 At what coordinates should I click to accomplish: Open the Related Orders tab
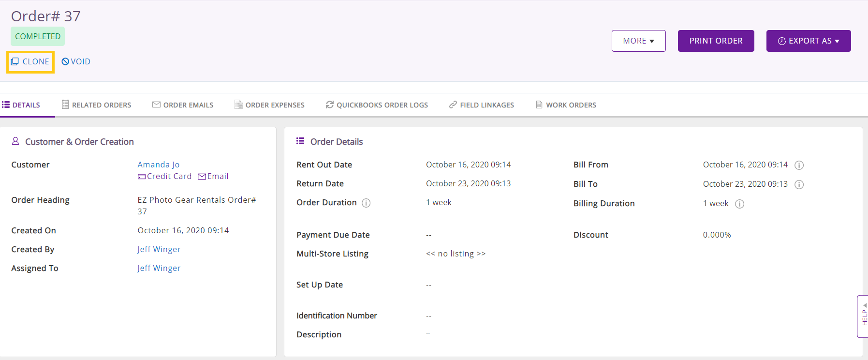pos(96,105)
